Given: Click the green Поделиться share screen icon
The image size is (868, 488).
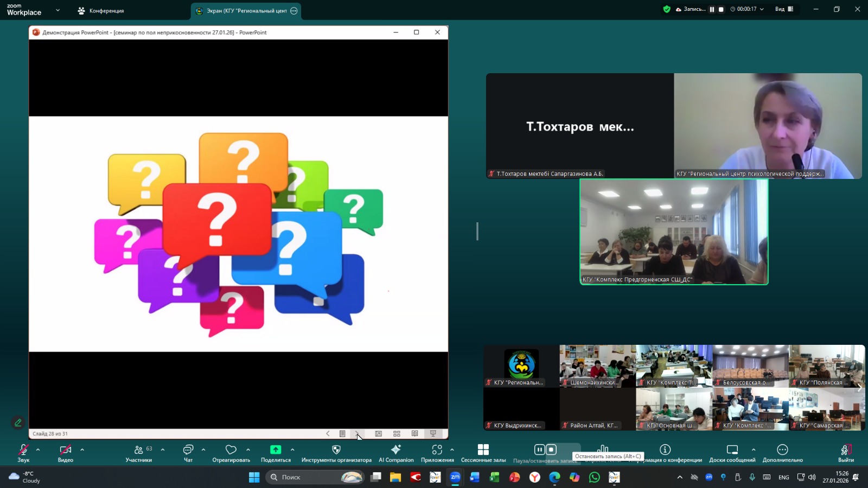Looking at the screenshot, I should click(x=276, y=450).
